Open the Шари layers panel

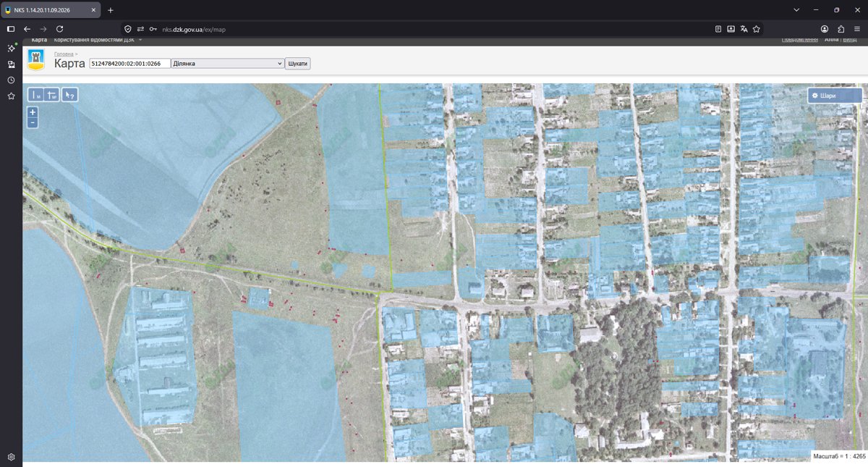click(x=835, y=96)
